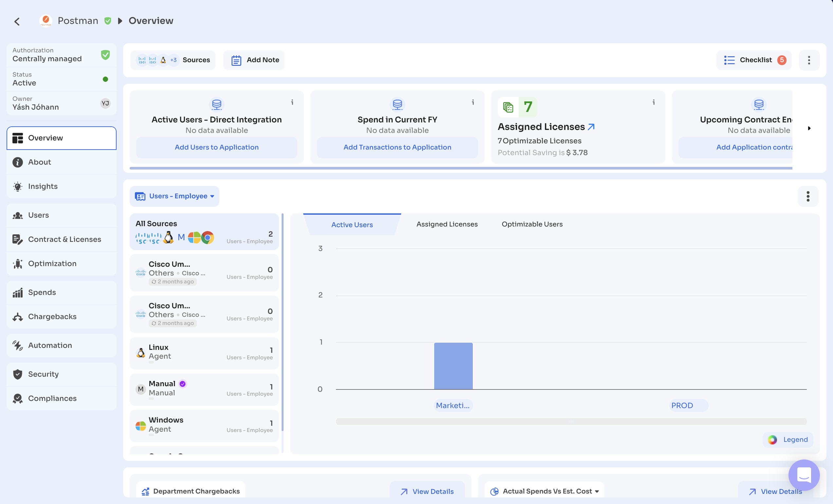Click the Assigned Licenses count icon
The image size is (833, 504).
point(508,107)
